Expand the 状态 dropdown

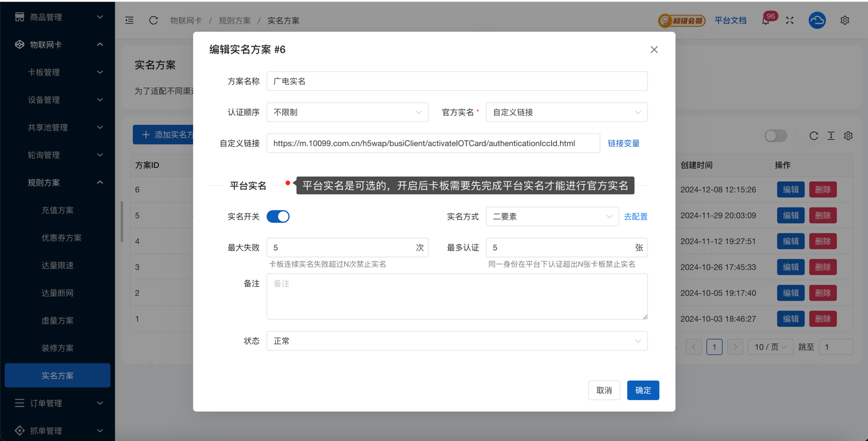tap(457, 341)
